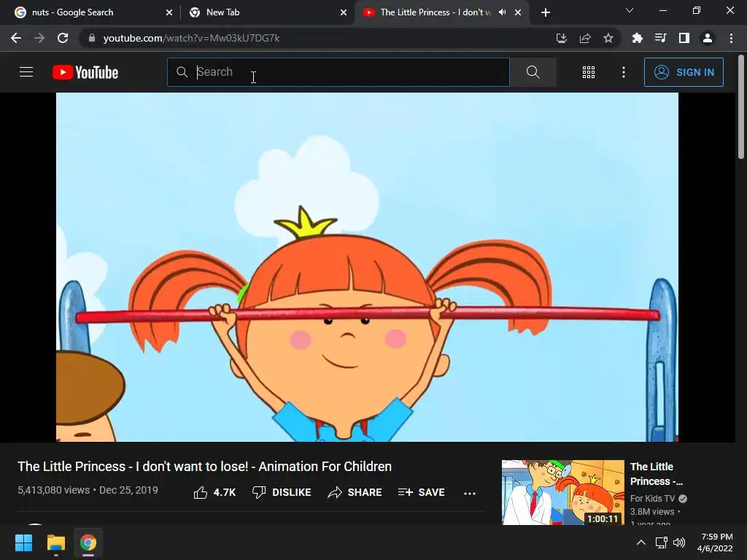Open the media controls icon in toolbar
The width and height of the screenshot is (747, 560).
pos(660,38)
